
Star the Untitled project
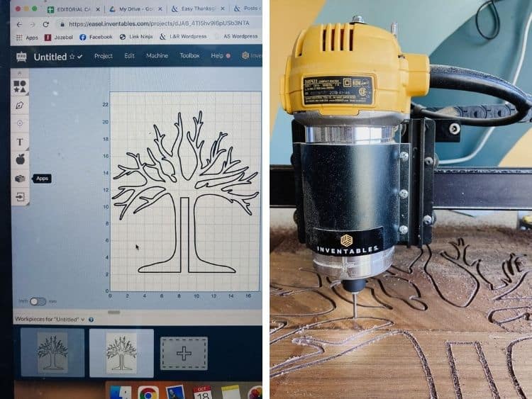click(72, 57)
